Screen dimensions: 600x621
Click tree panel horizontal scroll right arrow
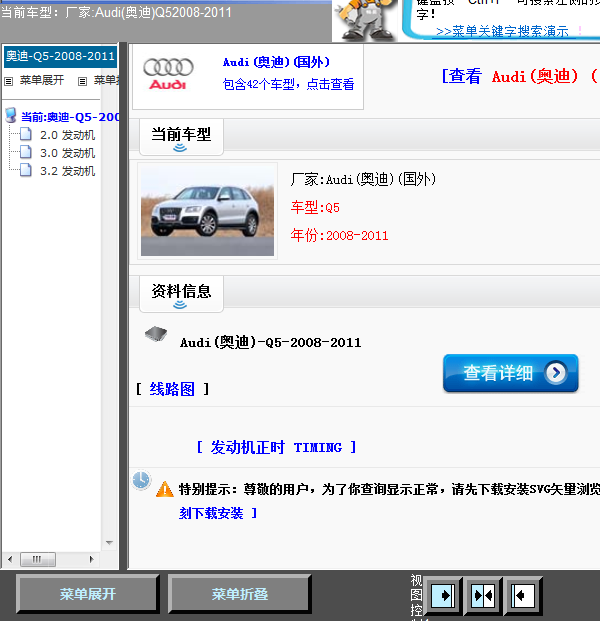pyautogui.click(x=91, y=559)
